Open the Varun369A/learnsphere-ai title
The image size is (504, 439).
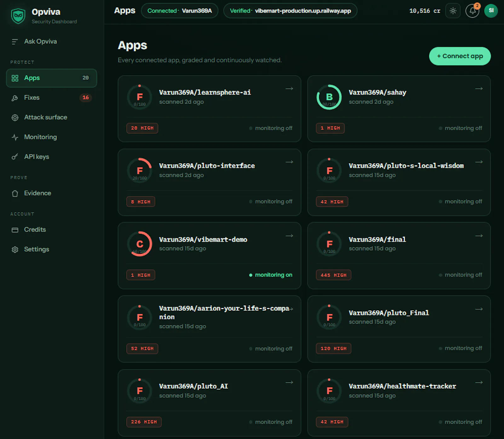[205, 93]
